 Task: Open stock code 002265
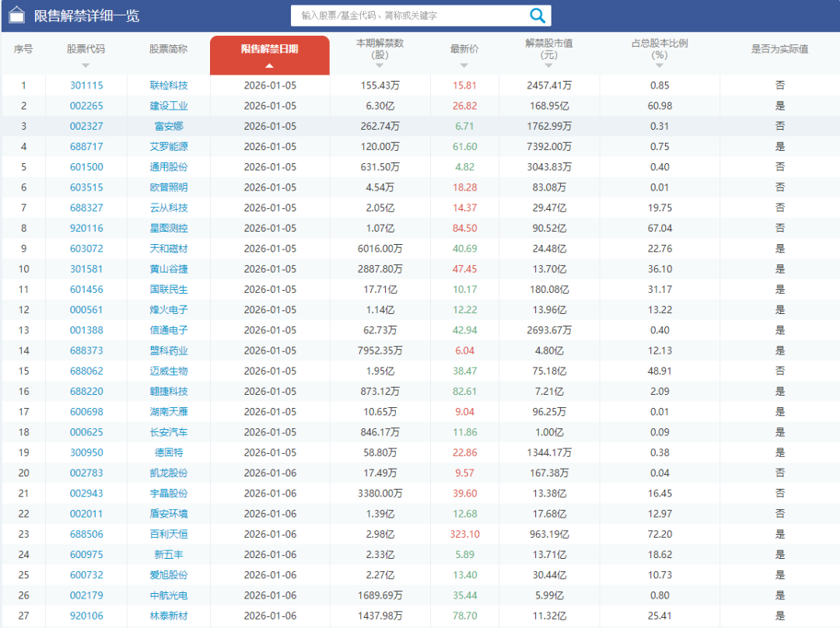(x=86, y=106)
